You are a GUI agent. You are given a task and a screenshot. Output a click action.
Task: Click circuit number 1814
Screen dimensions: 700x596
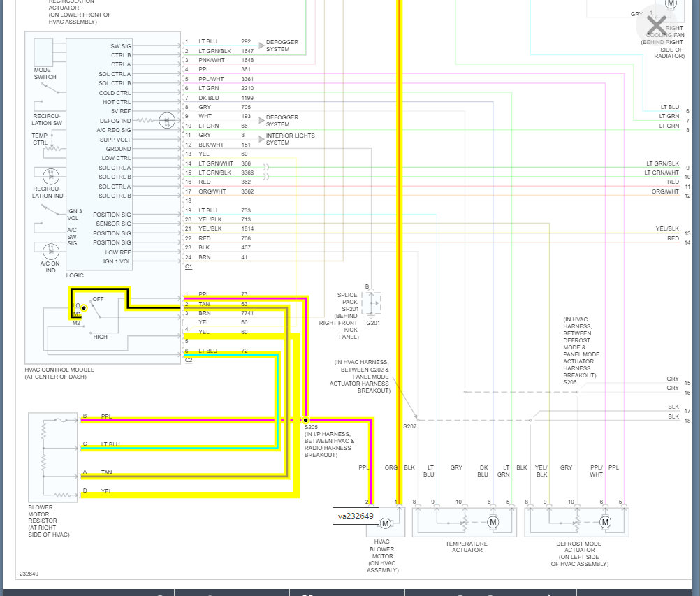point(248,228)
